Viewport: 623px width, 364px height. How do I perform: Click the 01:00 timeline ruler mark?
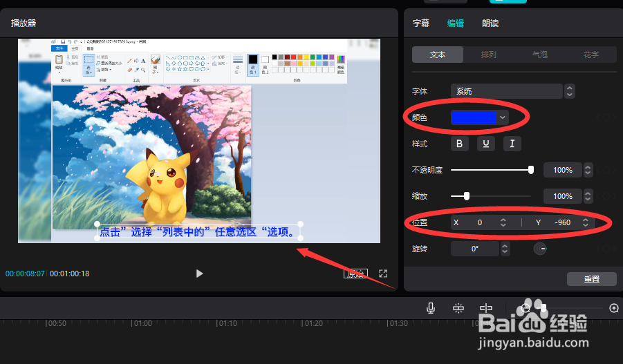coord(142,323)
